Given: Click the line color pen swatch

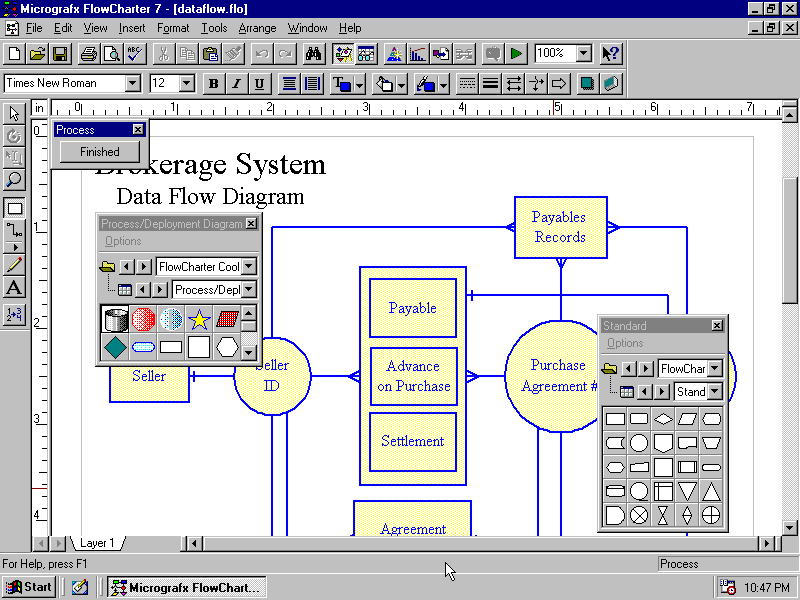Looking at the screenshot, I should coord(426,84).
